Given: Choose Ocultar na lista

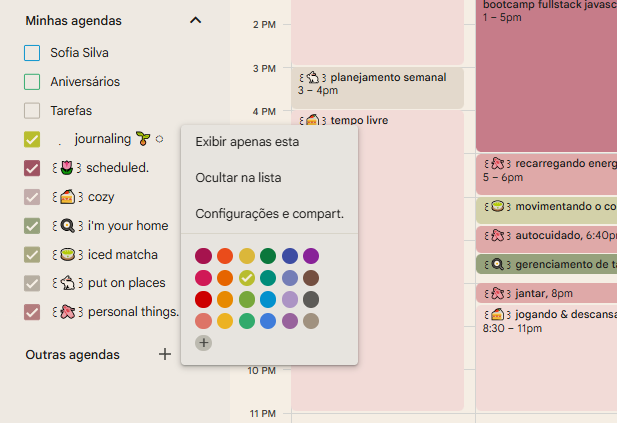Looking at the screenshot, I should [x=269, y=178].
